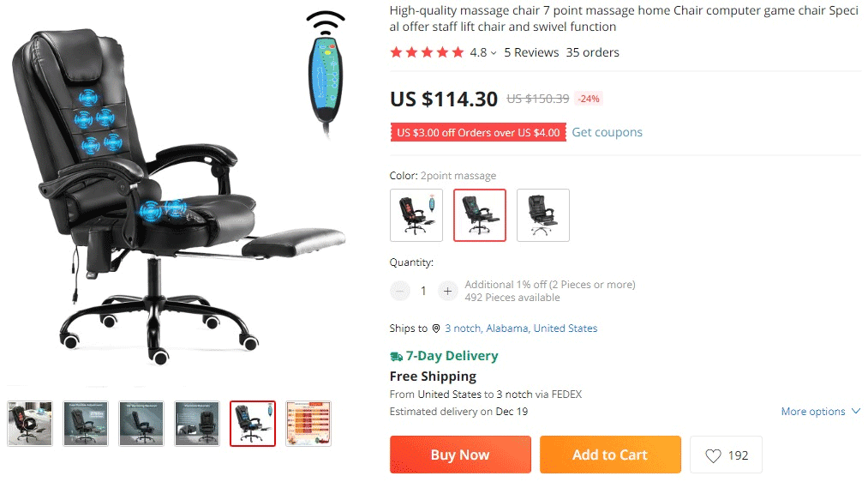Image resolution: width=868 pixels, height=482 pixels.
Task: Expand the 4.8 rating dropdown arrow
Action: pyautogui.click(x=494, y=53)
